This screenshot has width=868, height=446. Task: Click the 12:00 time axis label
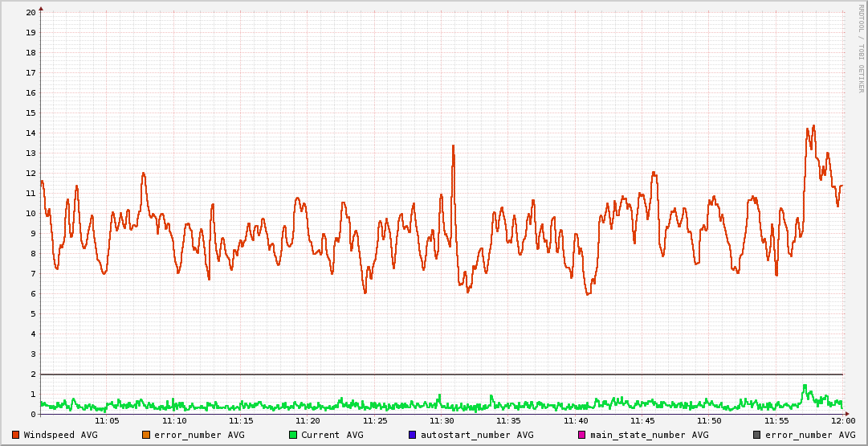coord(842,421)
